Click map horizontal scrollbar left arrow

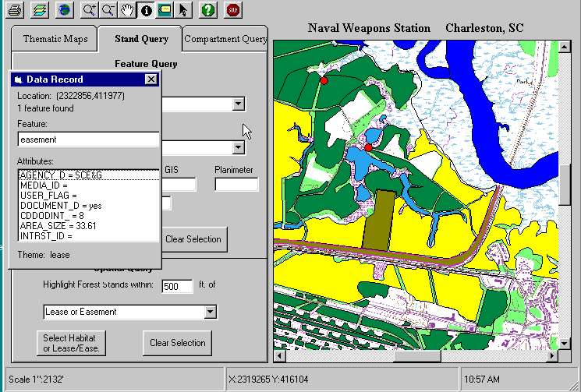280,356
